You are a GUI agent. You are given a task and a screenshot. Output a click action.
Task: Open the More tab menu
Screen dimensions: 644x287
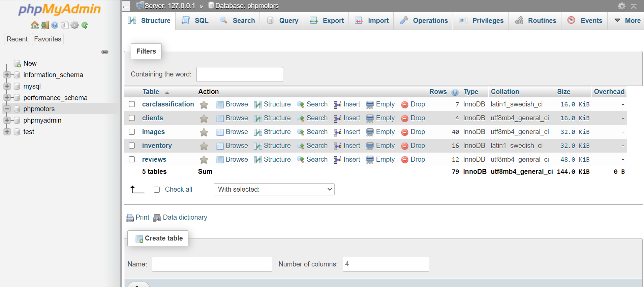pyautogui.click(x=627, y=21)
